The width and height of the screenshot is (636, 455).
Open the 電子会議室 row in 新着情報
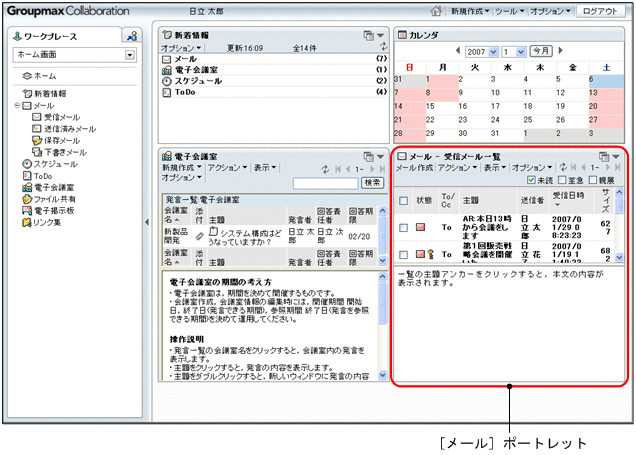[274, 70]
